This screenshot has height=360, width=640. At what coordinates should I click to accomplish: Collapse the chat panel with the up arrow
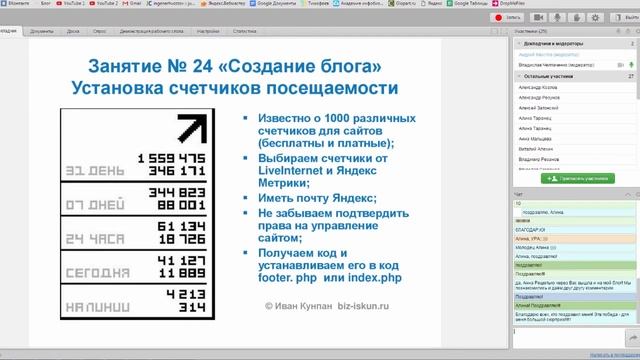point(628,194)
